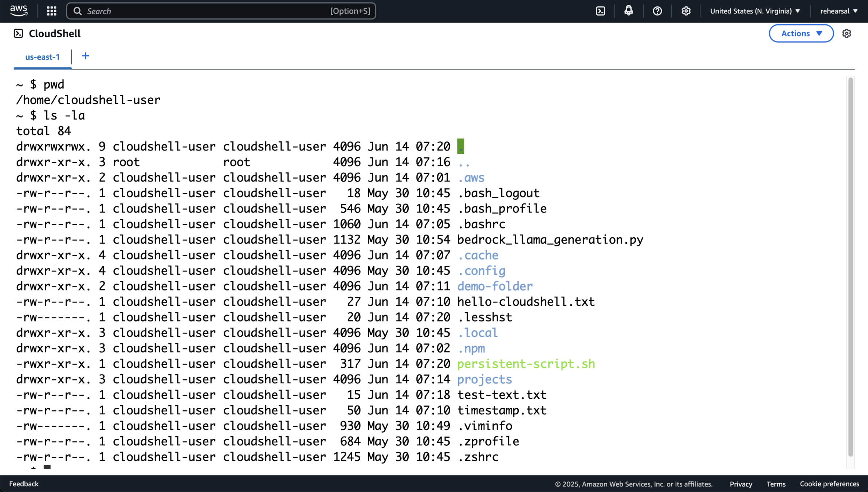Open the Terms link in footer

(x=775, y=484)
